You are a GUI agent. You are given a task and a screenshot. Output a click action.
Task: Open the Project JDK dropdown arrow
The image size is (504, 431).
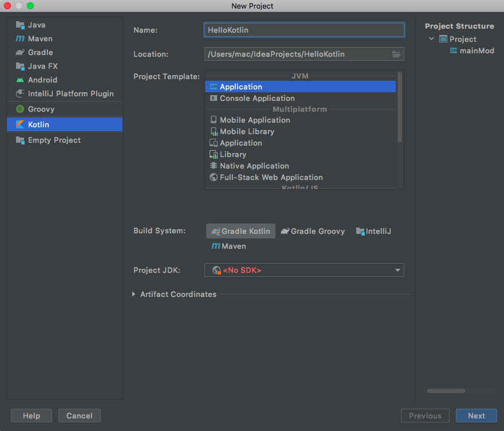pyautogui.click(x=397, y=270)
